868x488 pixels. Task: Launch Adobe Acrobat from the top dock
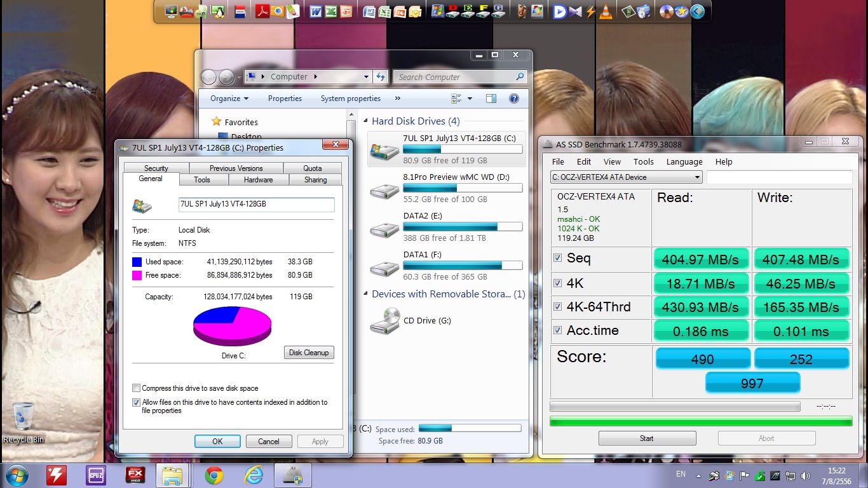(x=262, y=11)
